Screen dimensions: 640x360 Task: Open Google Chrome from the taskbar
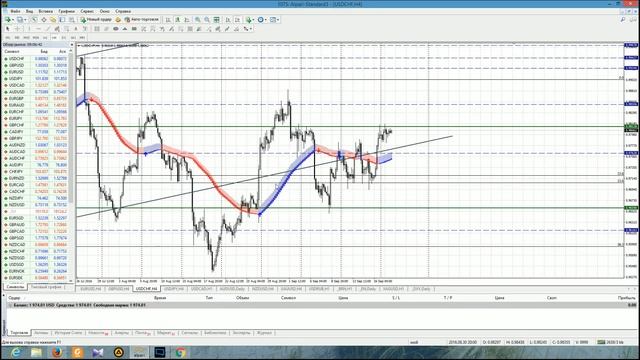tap(180, 352)
